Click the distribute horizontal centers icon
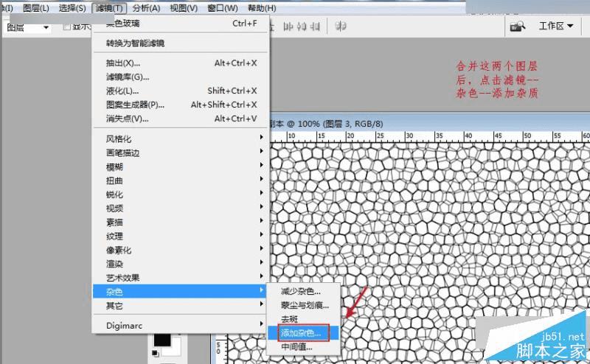The width and height of the screenshot is (590, 364). pos(302,27)
